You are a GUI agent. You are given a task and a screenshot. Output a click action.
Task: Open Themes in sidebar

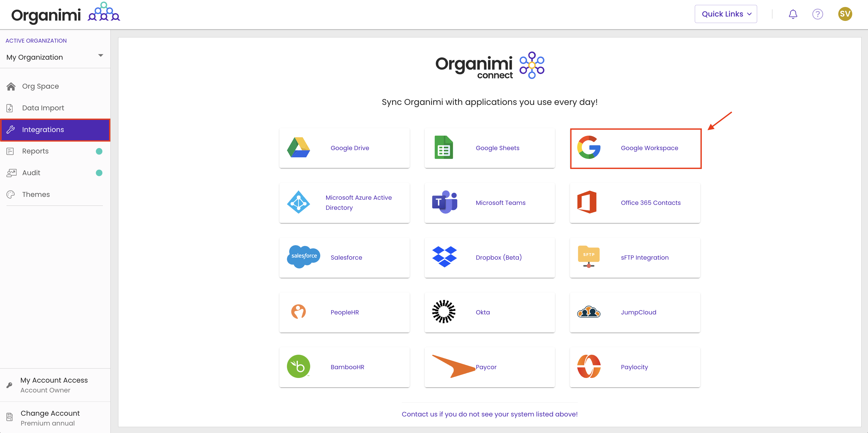click(55, 194)
